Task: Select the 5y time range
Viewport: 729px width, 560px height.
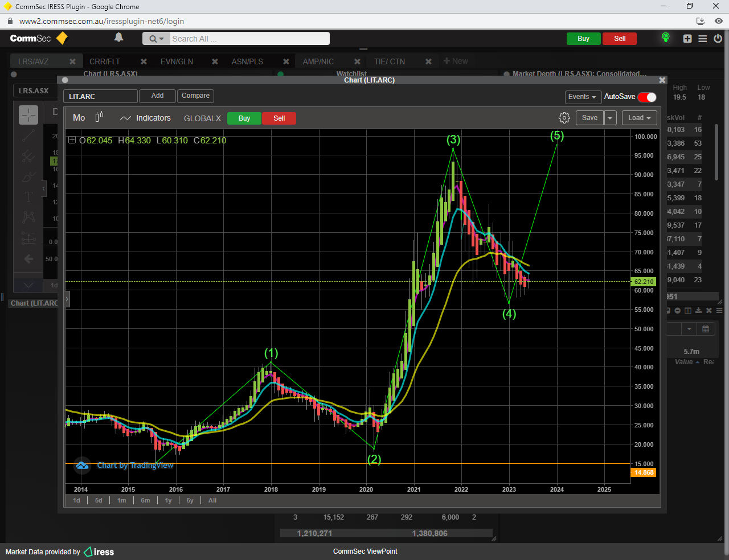Action: (190, 500)
